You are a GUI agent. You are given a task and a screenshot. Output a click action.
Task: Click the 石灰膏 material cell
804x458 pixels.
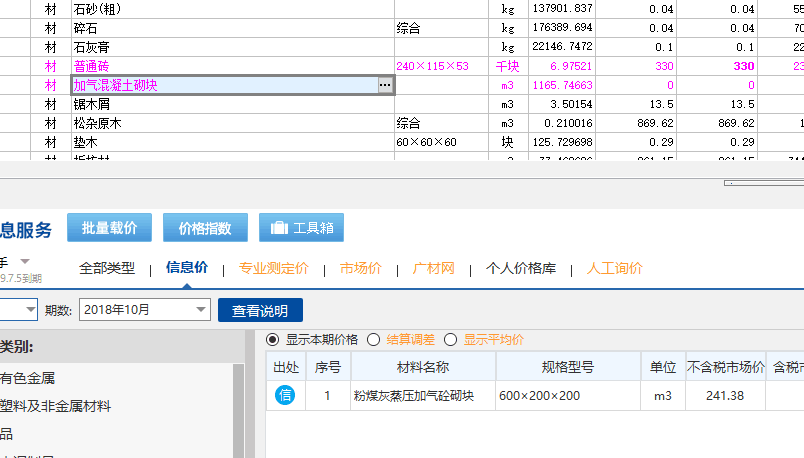point(233,47)
